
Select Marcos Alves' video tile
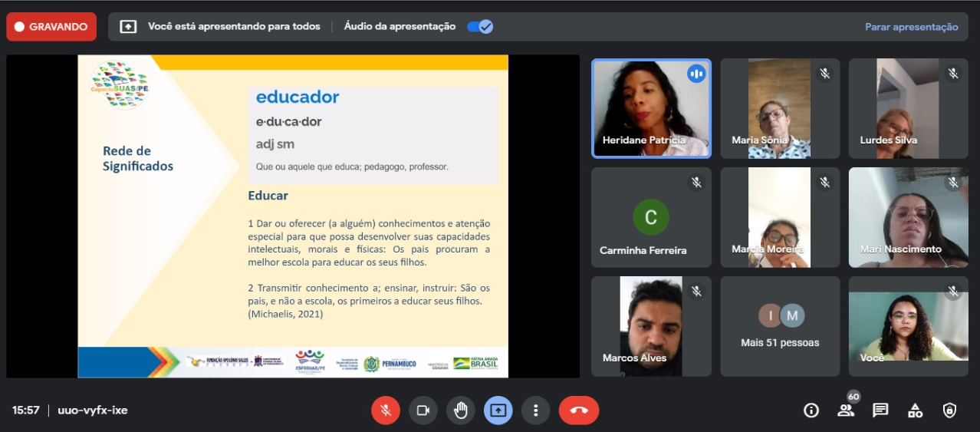click(x=651, y=326)
